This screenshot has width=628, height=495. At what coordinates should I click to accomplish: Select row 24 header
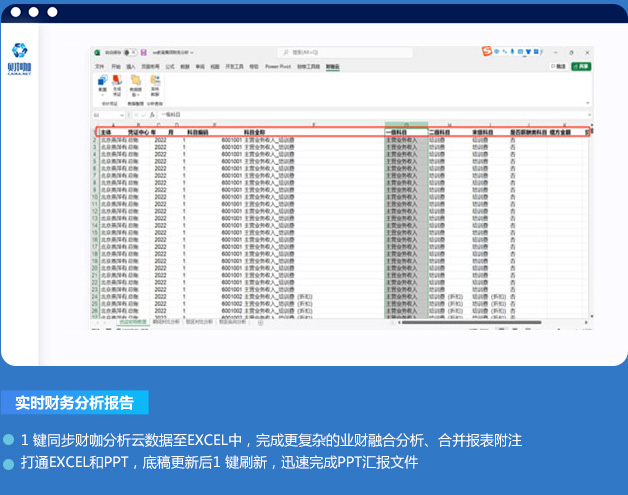point(95,297)
